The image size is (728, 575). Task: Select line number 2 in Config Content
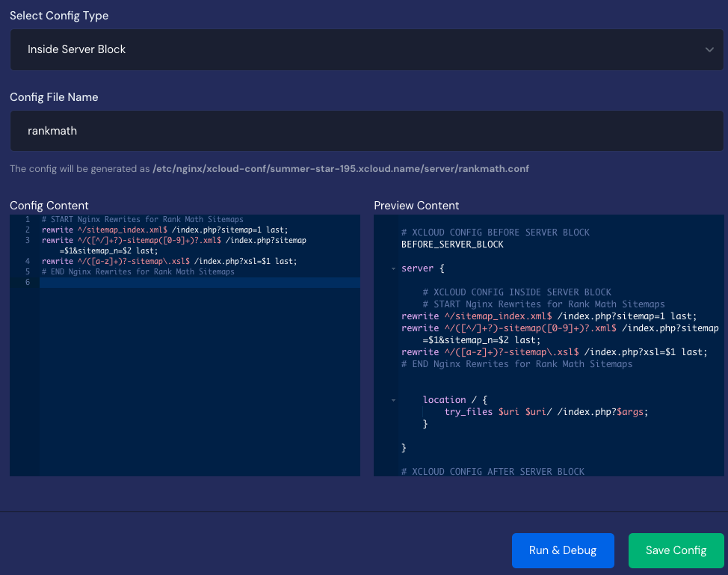[x=27, y=230]
